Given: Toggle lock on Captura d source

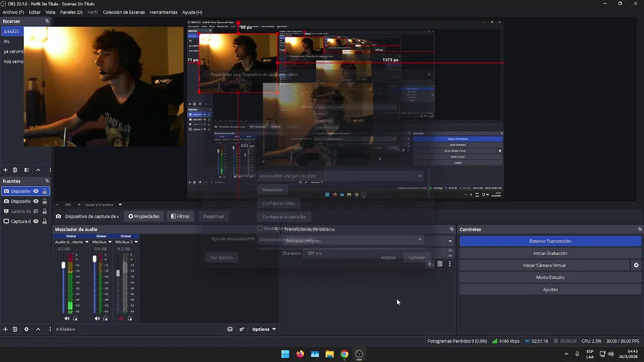Looking at the screenshot, I should 45,221.
